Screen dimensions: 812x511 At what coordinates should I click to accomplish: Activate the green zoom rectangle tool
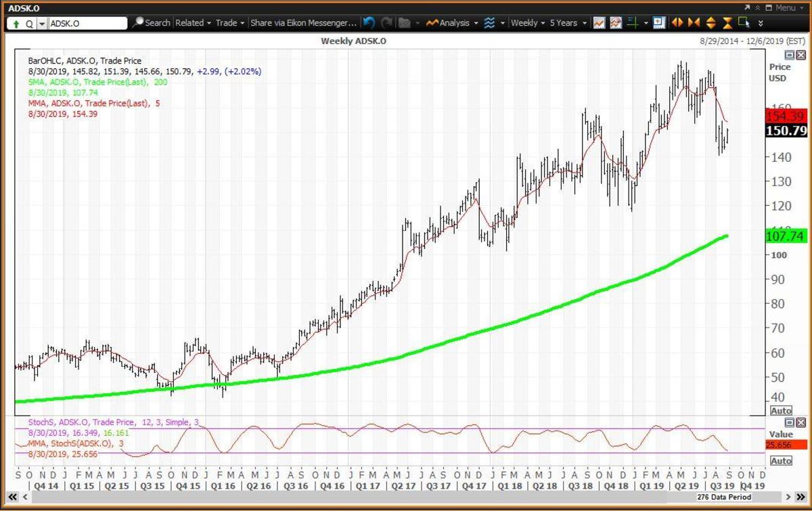tap(744, 23)
